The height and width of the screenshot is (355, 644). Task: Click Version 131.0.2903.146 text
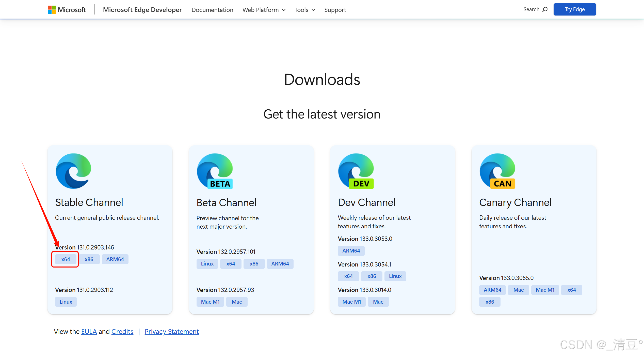click(85, 247)
